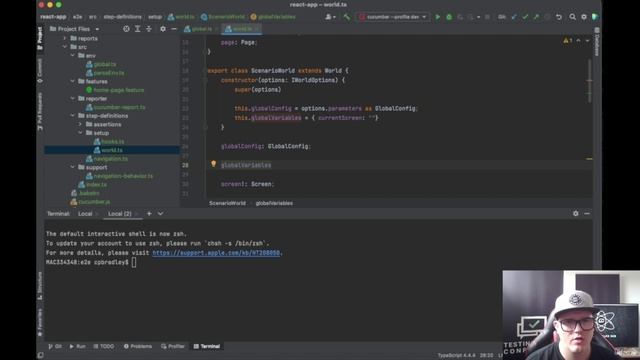The width and height of the screenshot is (640, 360).
Task: Go to previous highlighted error up arrow
Action: 578,40
